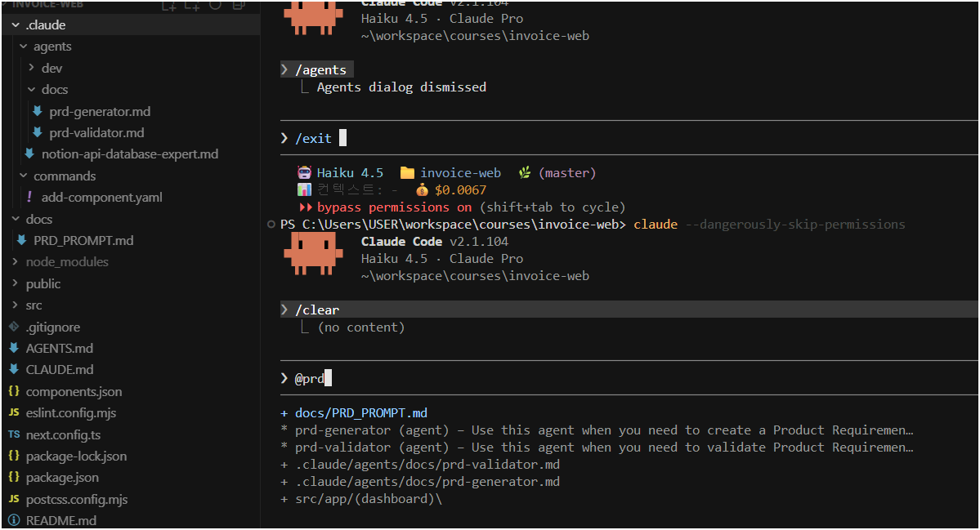Click the /exit command input line
The height and width of the screenshot is (530, 980).
(x=629, y=138)
